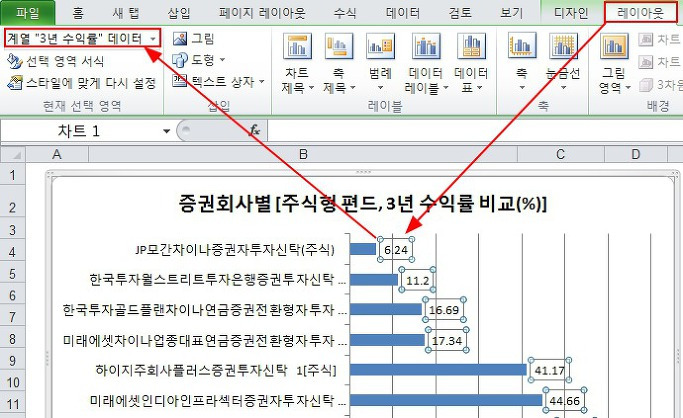Viewport: 683px width, 418px height.
Task: Open the 범례 legend menu
Action: point(380,63)
